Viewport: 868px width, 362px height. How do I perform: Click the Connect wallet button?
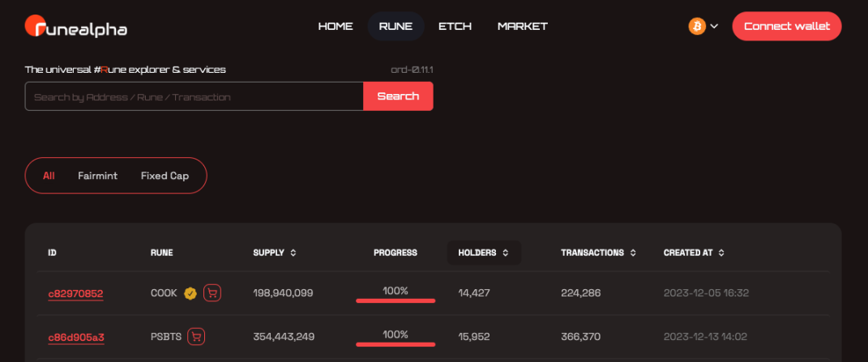pos(787,26)
